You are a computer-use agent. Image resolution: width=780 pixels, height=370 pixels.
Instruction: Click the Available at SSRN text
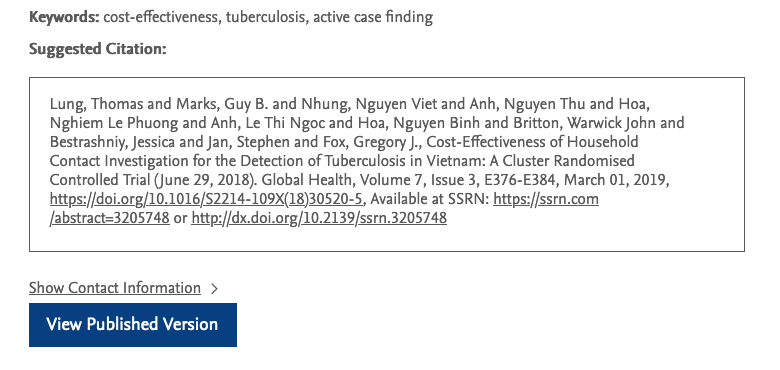click(x=430, y=199)
